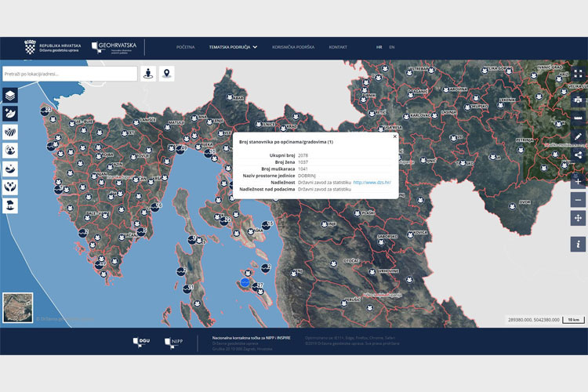The height and width of the screenshot is (392, 588).
Task: Open the Kontakt page
Action: tap(338, 47)
